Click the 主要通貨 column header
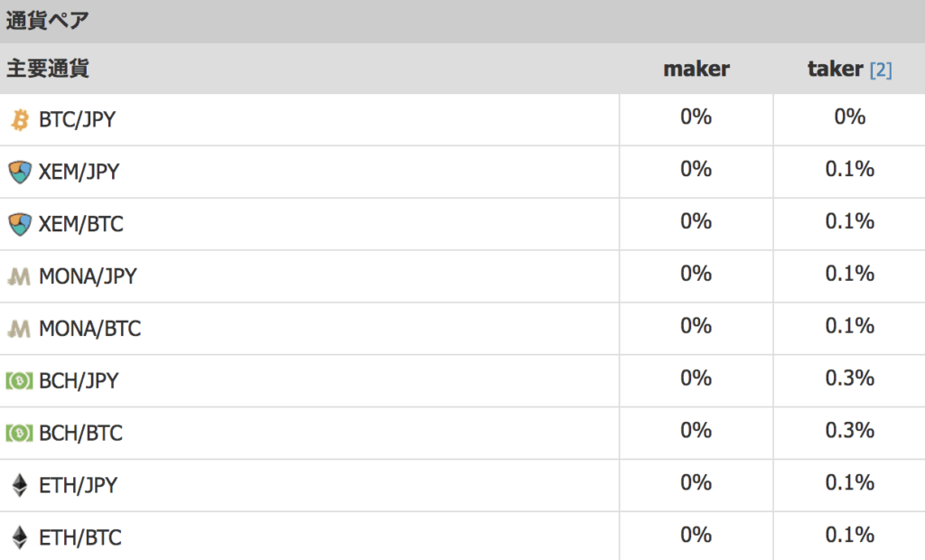 [x=47, y=69]
